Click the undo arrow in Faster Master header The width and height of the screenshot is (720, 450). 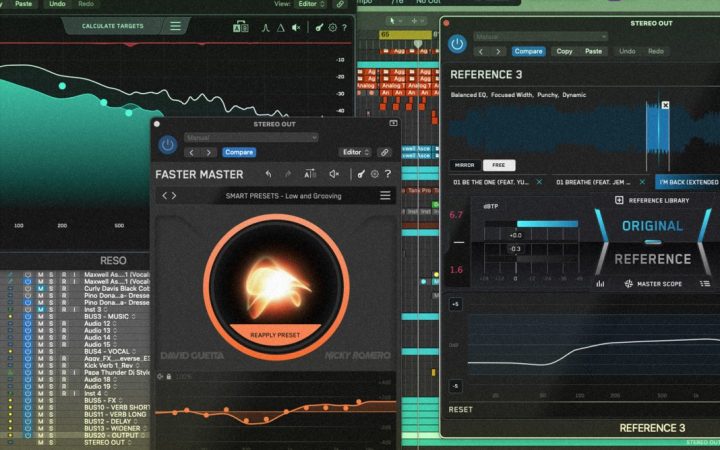(x=268, y=174)
